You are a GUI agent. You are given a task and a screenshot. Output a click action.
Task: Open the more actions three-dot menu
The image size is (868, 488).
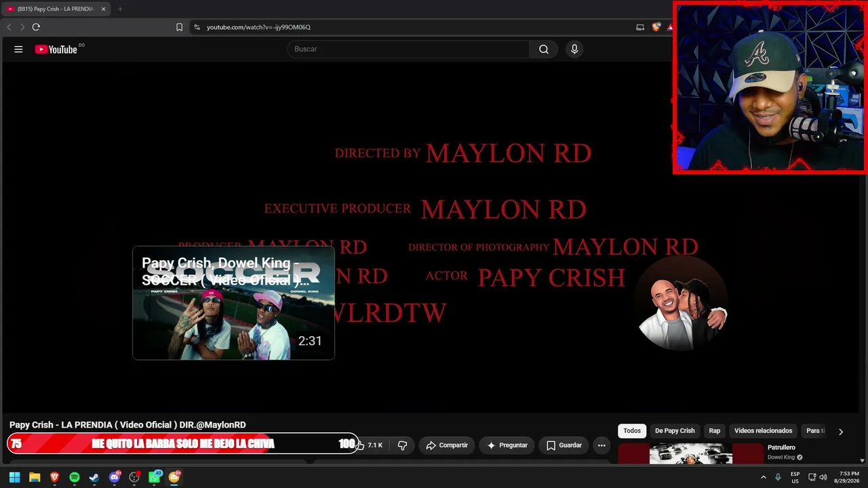click(x=601, y=445)
